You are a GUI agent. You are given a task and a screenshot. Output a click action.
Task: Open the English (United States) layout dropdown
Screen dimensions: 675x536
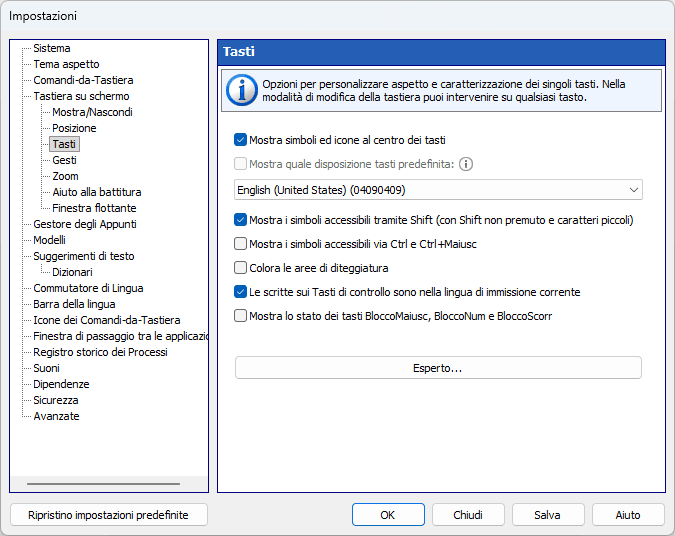[x=438, y=190]
